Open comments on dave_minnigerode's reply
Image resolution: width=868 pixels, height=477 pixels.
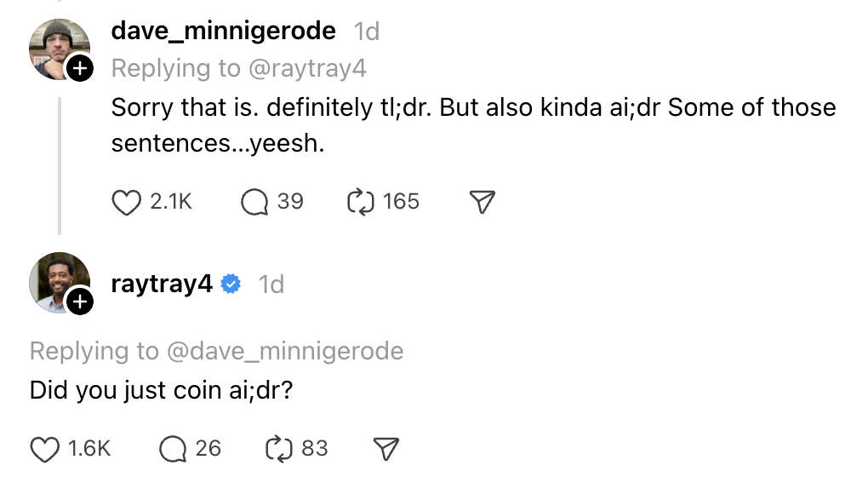pos(254,202)
